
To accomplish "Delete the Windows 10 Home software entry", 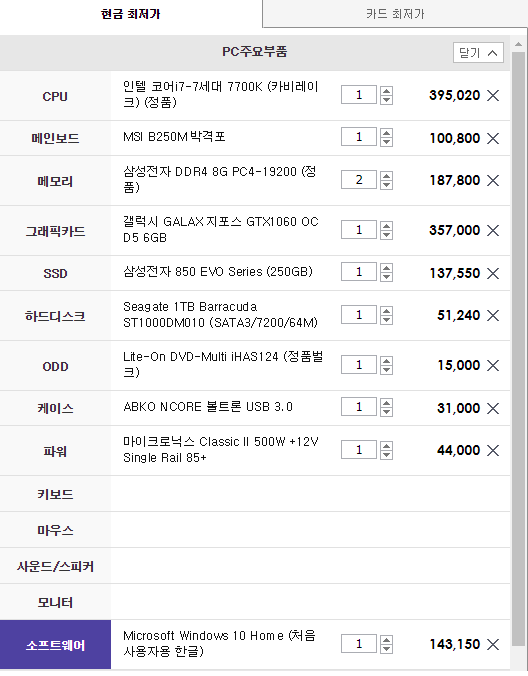I will point(493,645).
